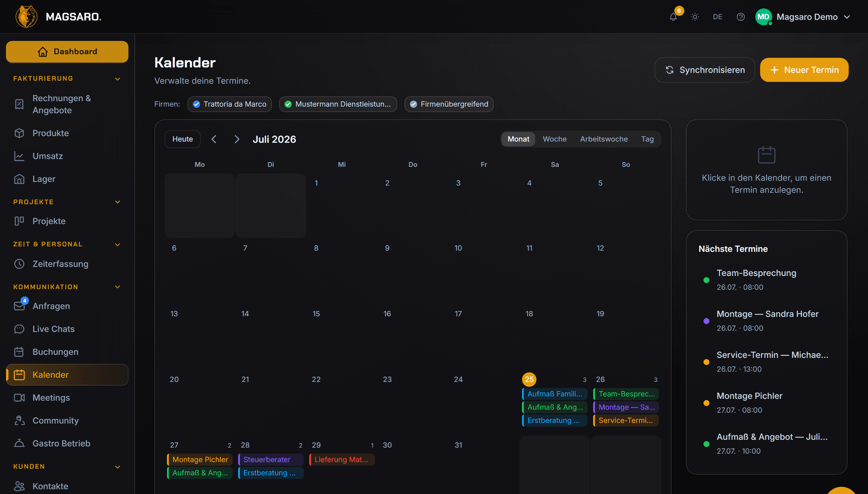Click the Produkte box icon
This screenshot has width=868, height=494.
coord(19,133)
